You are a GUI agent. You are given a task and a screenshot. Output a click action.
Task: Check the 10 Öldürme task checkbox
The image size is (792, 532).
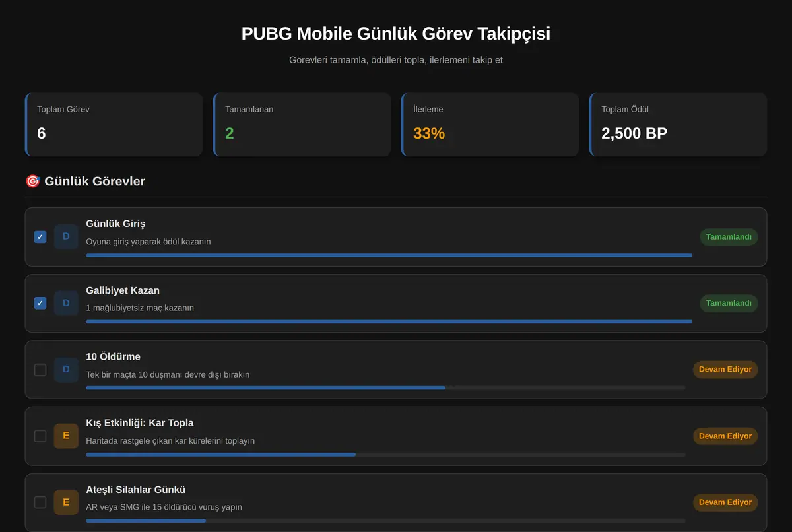tap(40, 370)
